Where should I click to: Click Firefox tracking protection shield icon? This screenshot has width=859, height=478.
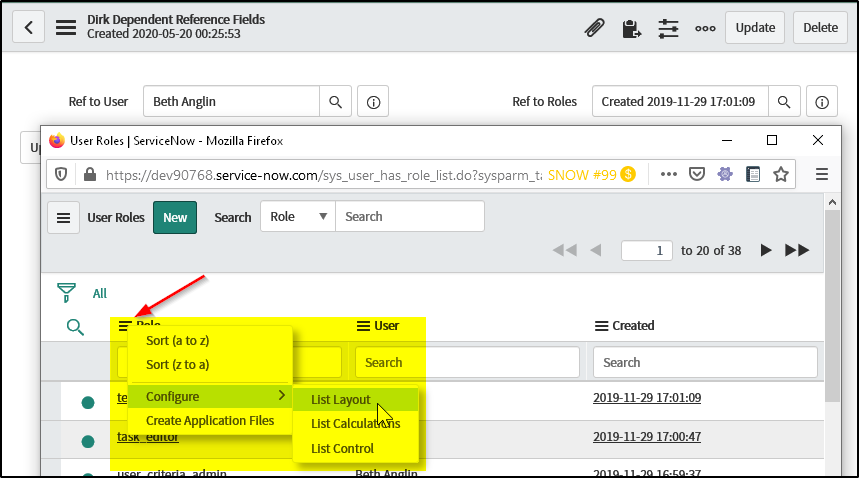[x=61, y=175]
